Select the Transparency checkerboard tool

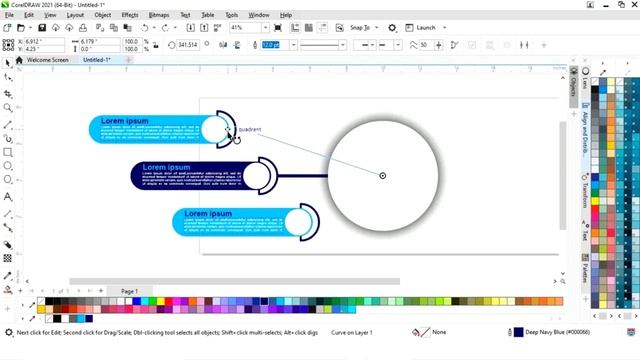(x=7, y=258)
